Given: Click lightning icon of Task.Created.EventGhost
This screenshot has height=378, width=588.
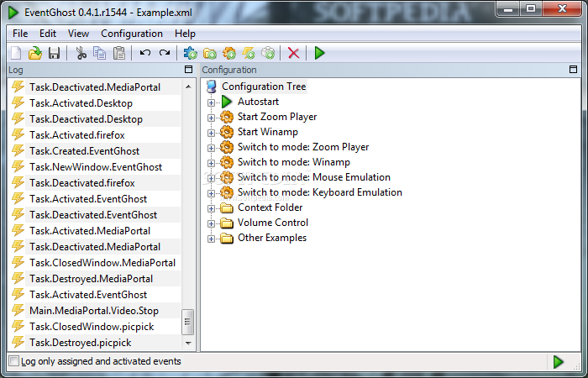Looking at the screenshot, I should [18, 150].
